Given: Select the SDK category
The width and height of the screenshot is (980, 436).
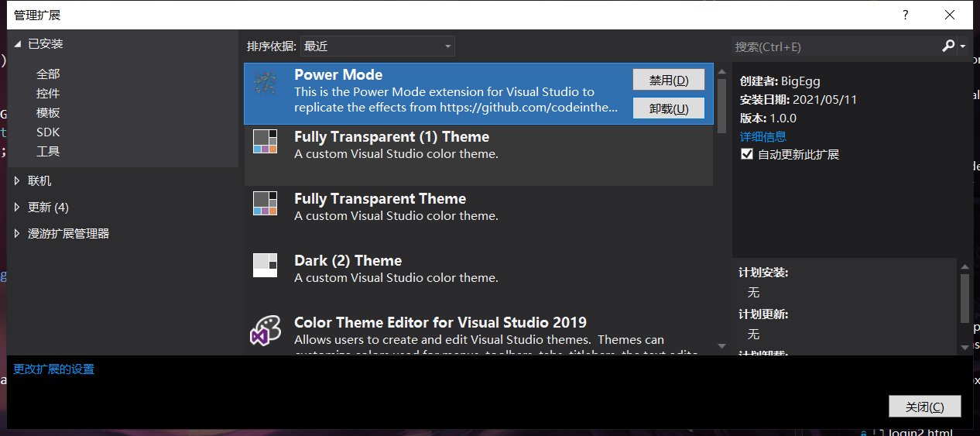Looking at the screenshot, I should [48, 132].
